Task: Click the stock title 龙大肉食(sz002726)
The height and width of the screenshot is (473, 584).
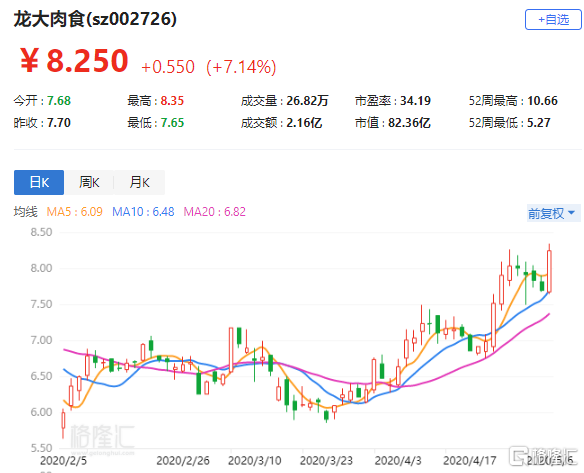Action: [95, 19]
